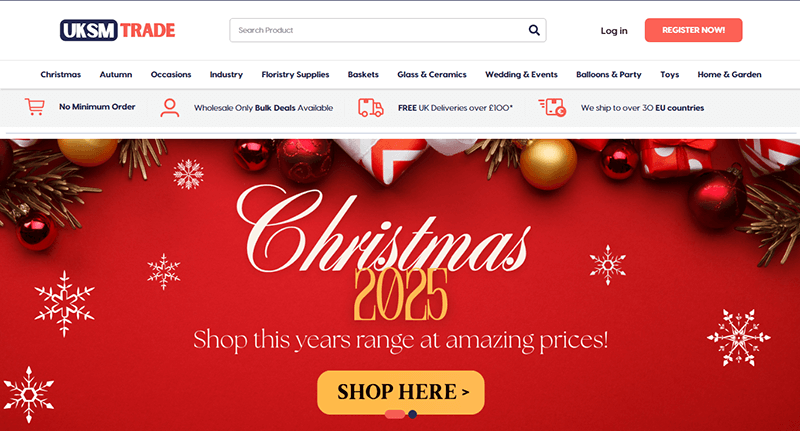This screenshot has height=431, width=800.
Task: Go home via UKSM Trade logo
Action: point(117,30)
